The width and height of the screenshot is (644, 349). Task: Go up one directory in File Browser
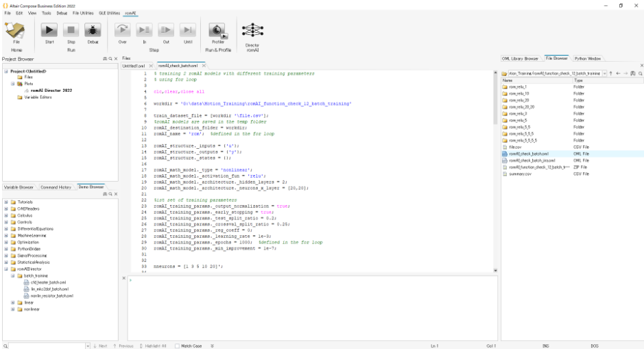coord(610,73)
